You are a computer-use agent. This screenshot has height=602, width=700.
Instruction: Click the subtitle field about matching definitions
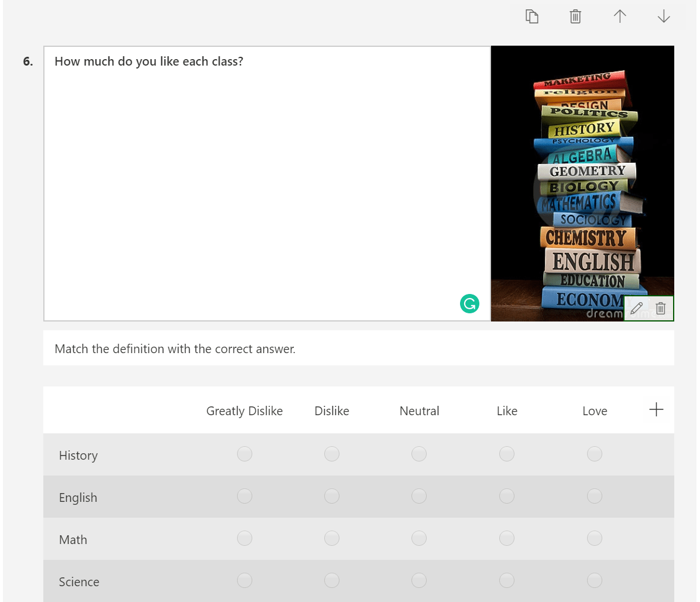pos(358,348)
